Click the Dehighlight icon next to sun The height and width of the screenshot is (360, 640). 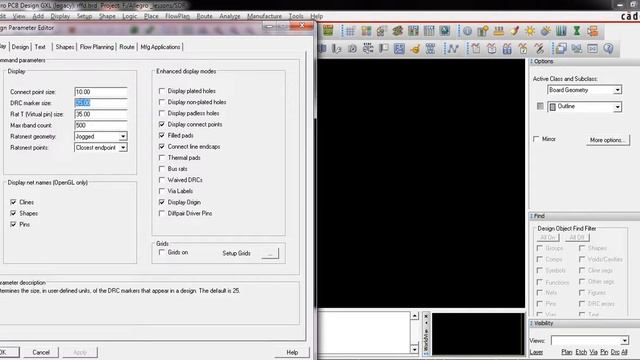pyautogui.click(x=545, y=31)
